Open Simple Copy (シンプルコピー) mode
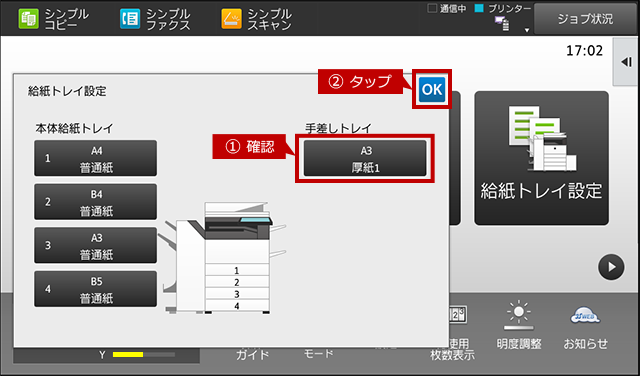Image resolution: width=640 pixels, height=376 pixels. 53,19
